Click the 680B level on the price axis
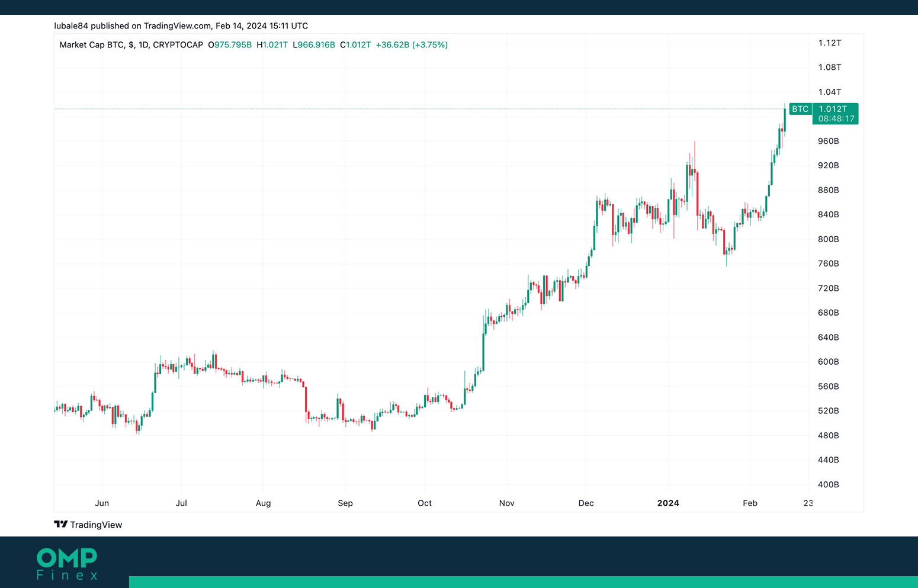Image resolution: width=918 pixels, height=588 pixels. (x=829, y=313)
